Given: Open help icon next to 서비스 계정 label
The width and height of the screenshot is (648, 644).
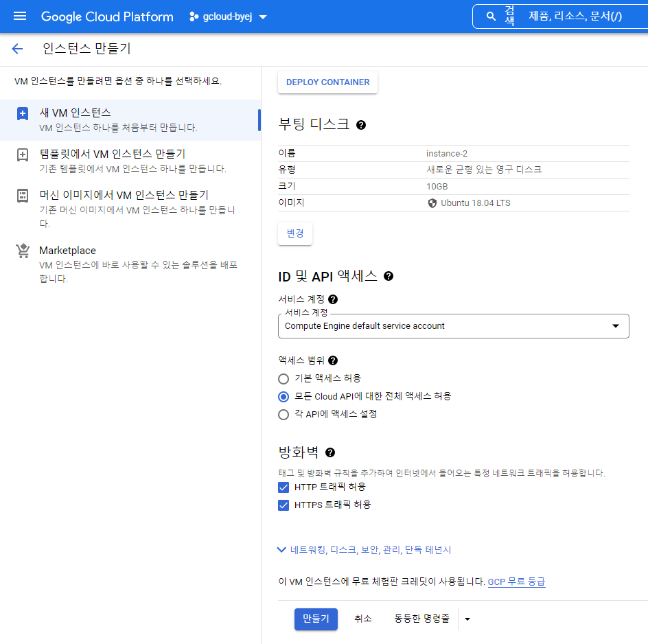Looking at the screenshot, I should point(333,299).
